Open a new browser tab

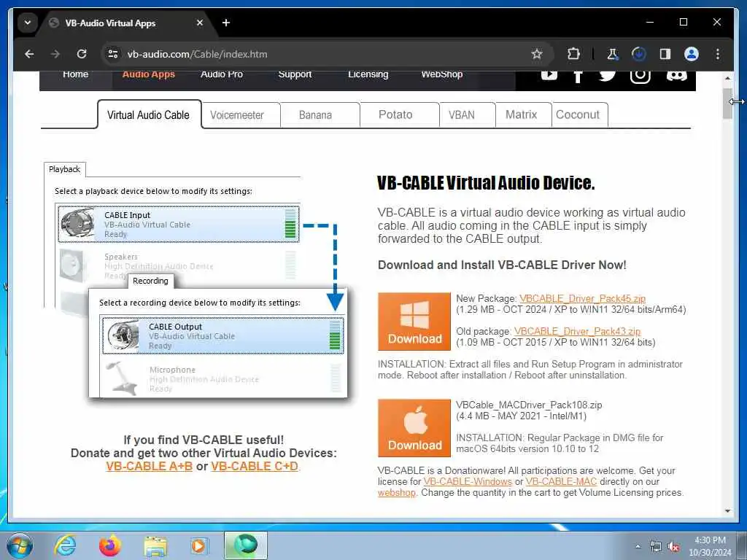click(x=226, y=23)
